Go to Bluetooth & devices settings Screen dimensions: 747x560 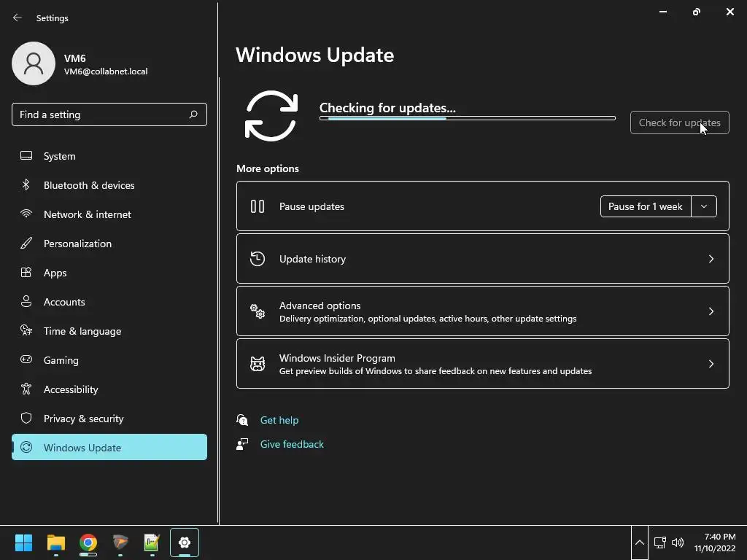pos(109,184)
